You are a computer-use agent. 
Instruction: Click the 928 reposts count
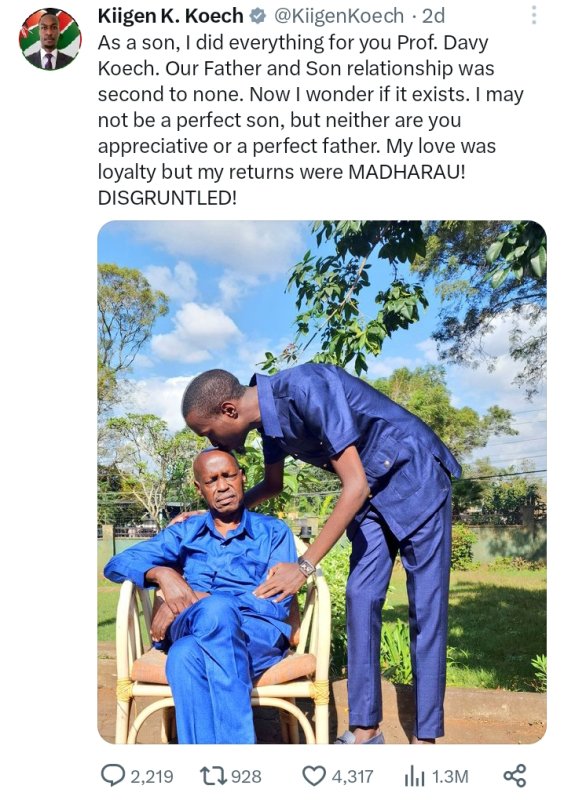point(246,777)
